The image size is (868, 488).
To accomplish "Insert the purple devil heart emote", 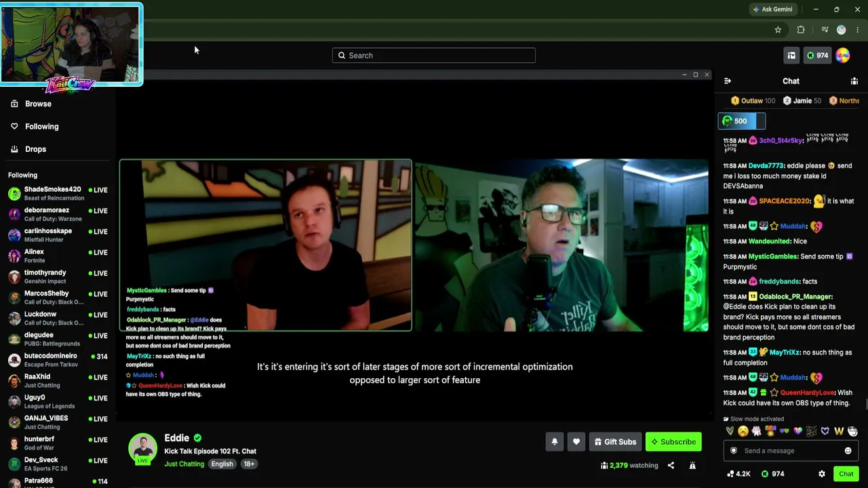I will coord(825,431).
